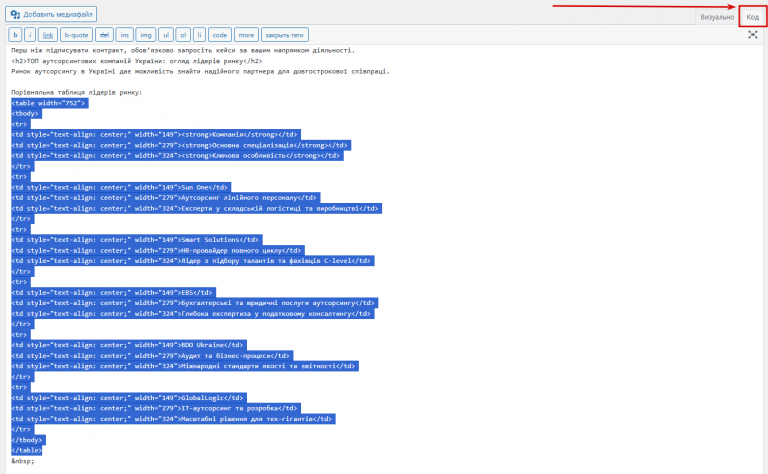
Task: Click the Експерти у складській логістиці line
Action: point(196,209)
